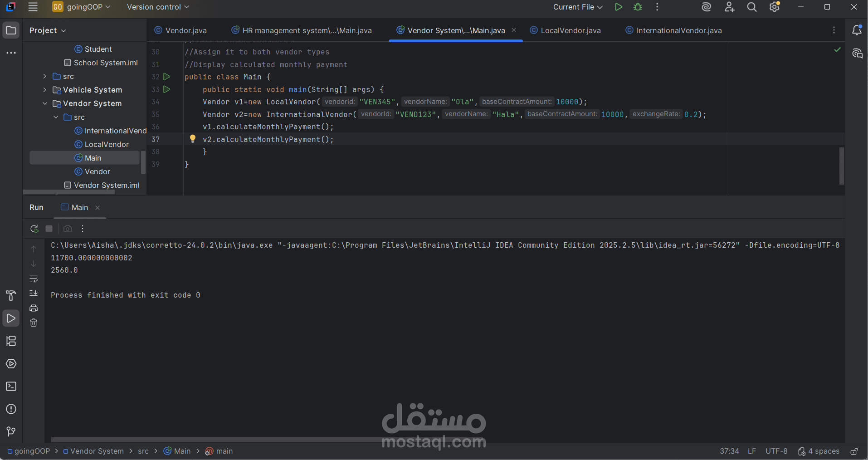Select InternationalVendor class in project tree
Image resolution: width=868 pixels, height=460 pixels.
click(110, 131)
